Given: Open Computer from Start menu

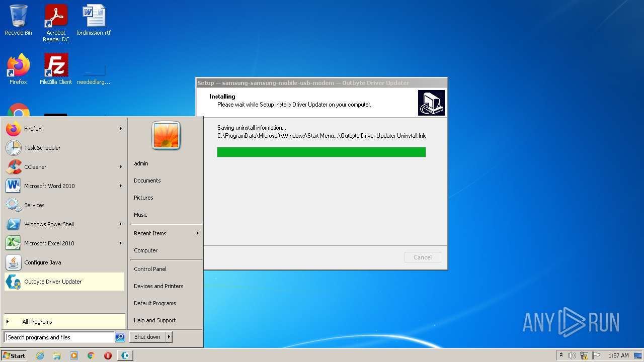Looking at the screenshot, I should coord(166,250).
